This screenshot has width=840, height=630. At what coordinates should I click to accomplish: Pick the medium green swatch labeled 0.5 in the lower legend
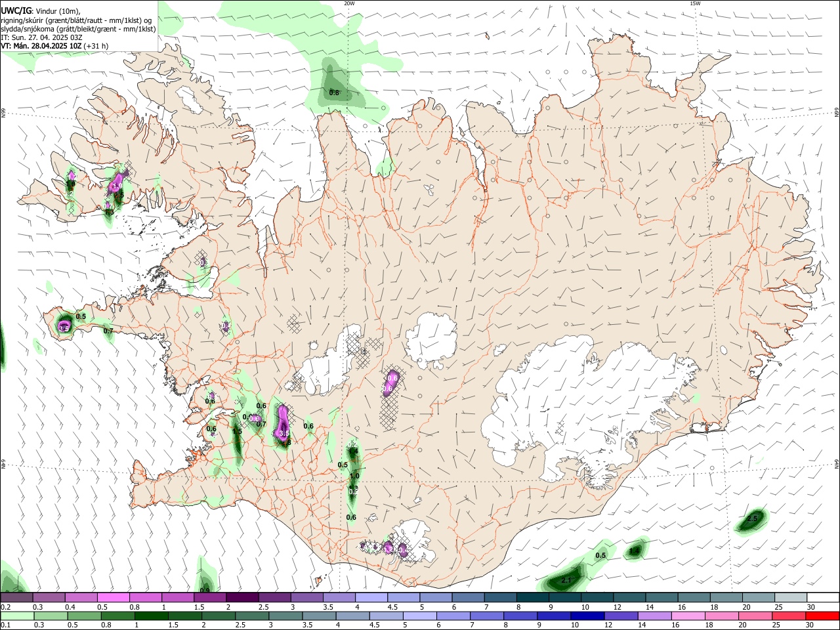(x=84, y=616)
